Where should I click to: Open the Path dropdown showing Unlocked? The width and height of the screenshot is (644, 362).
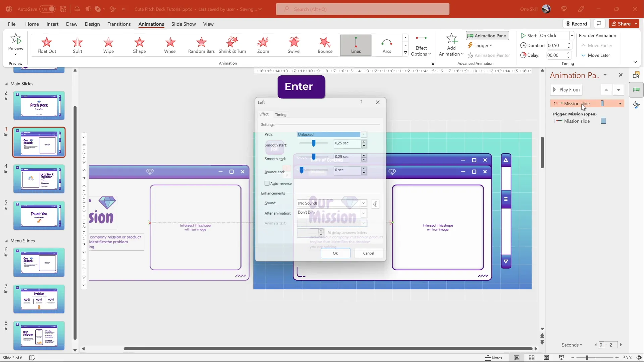pos(332,134)
